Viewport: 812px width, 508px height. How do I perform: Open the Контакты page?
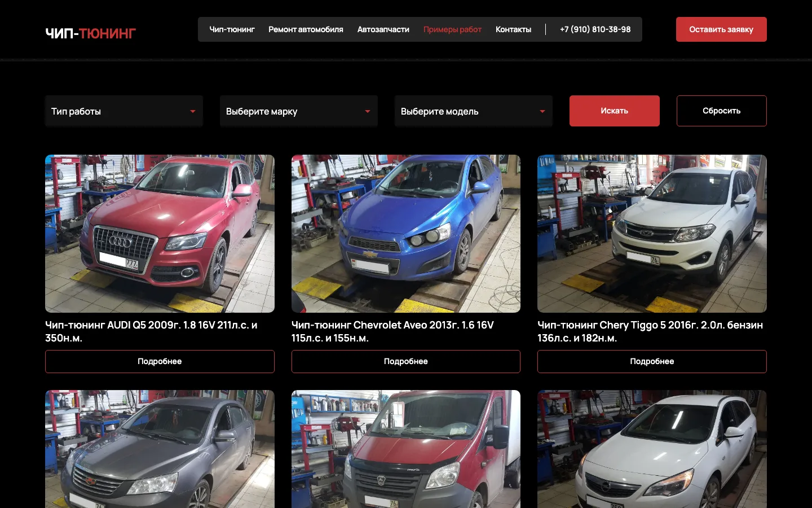(x=513, y=29)
